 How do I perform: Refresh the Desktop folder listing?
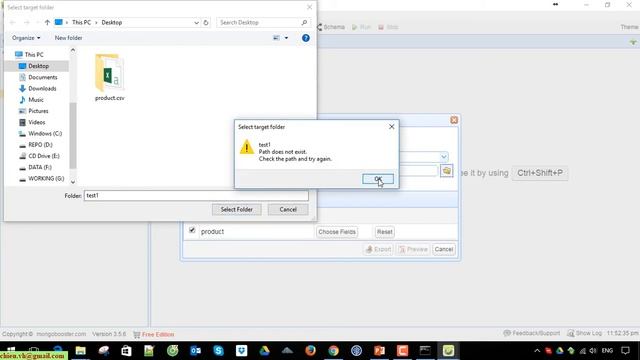pyautogui.click(x=206, y=22)
